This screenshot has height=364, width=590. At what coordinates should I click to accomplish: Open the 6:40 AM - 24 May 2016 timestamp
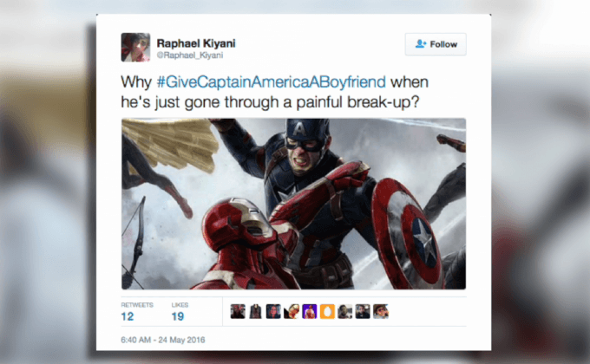(163, 340)
